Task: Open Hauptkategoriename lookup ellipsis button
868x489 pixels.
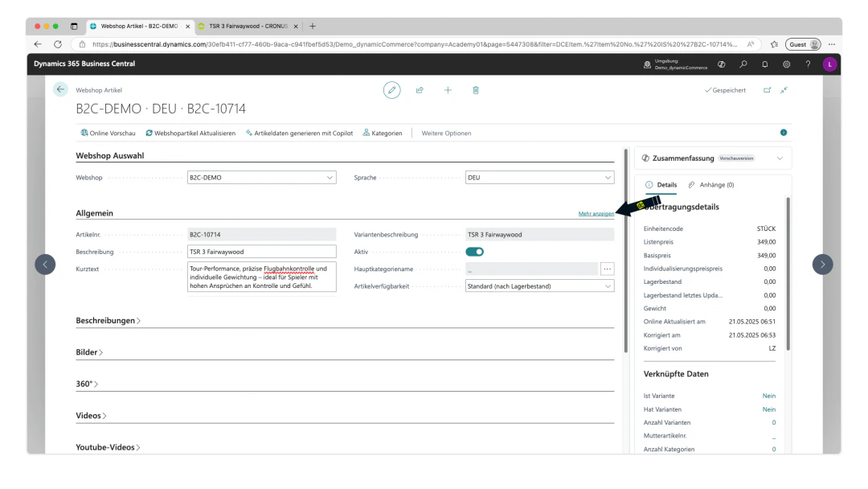Action: tap(608, 269)
